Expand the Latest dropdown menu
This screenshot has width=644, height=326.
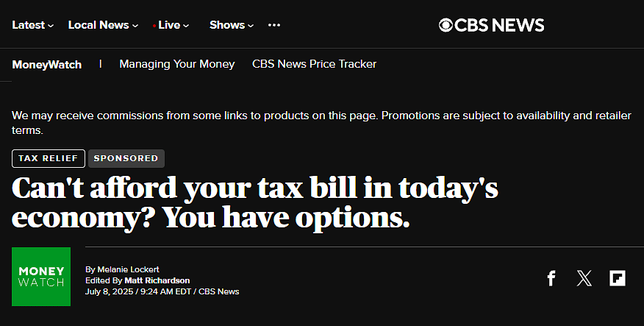point(33,25)
